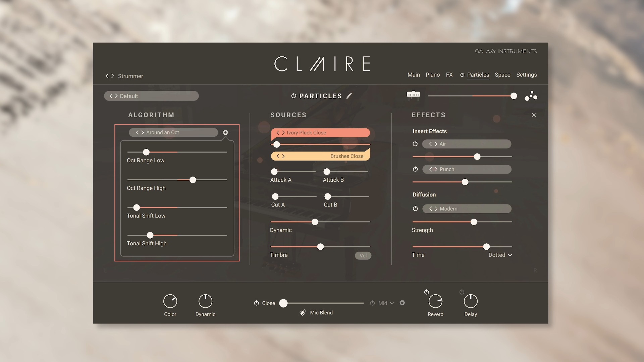Viewport: 644px width, 362px height.
Task: Toggle the Mid mic blend option
Action: coord(372,303)
